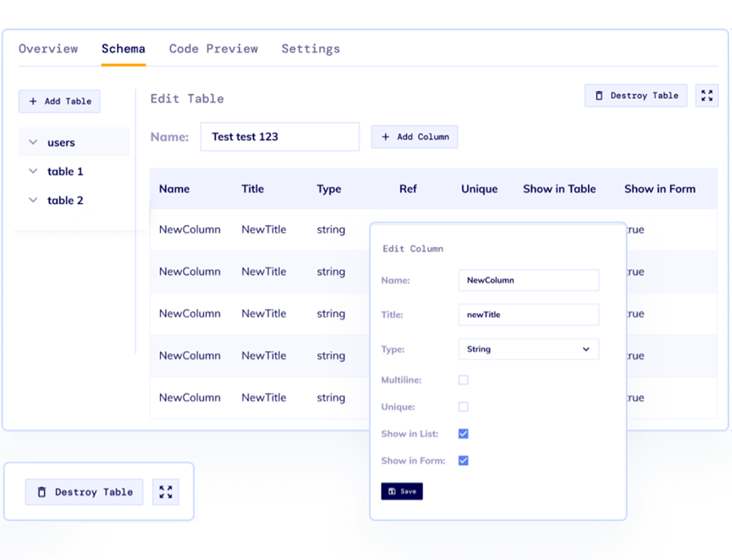Open the Type dropdown showing String
Viewport: 732px width, 560px height.
[529, 349]
